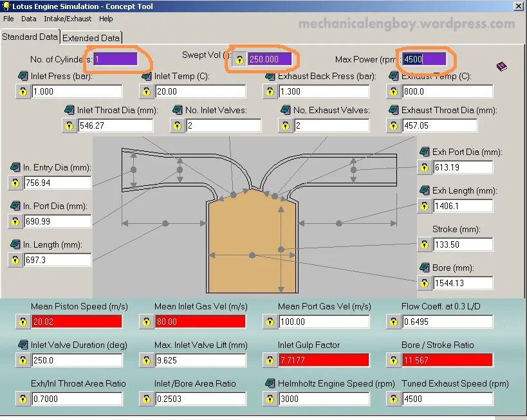Toggle the Exhaust Temp lock

[394, 91]
